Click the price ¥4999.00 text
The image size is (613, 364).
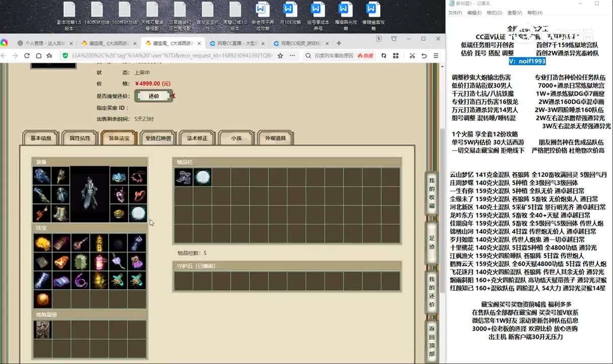(153, 83)
